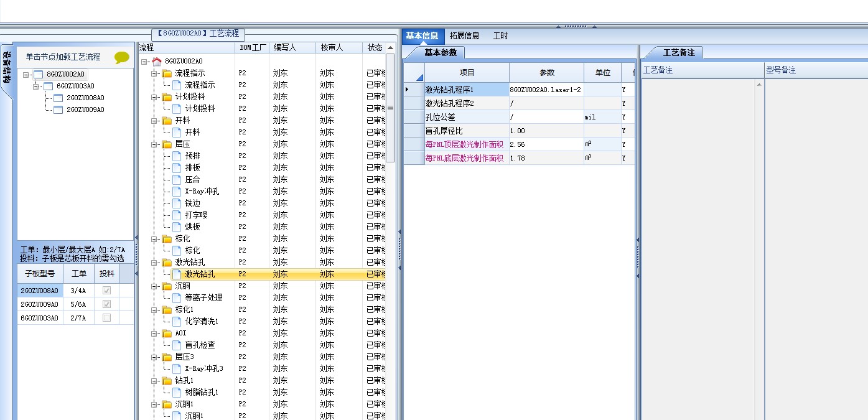Click the 棕化1 folder icon
This screenshot has width=868, height=420.
pos(167,309)
